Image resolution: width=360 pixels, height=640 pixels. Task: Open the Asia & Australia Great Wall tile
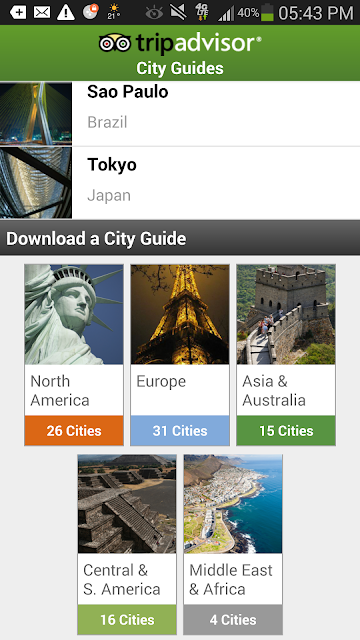coord(286,355)
